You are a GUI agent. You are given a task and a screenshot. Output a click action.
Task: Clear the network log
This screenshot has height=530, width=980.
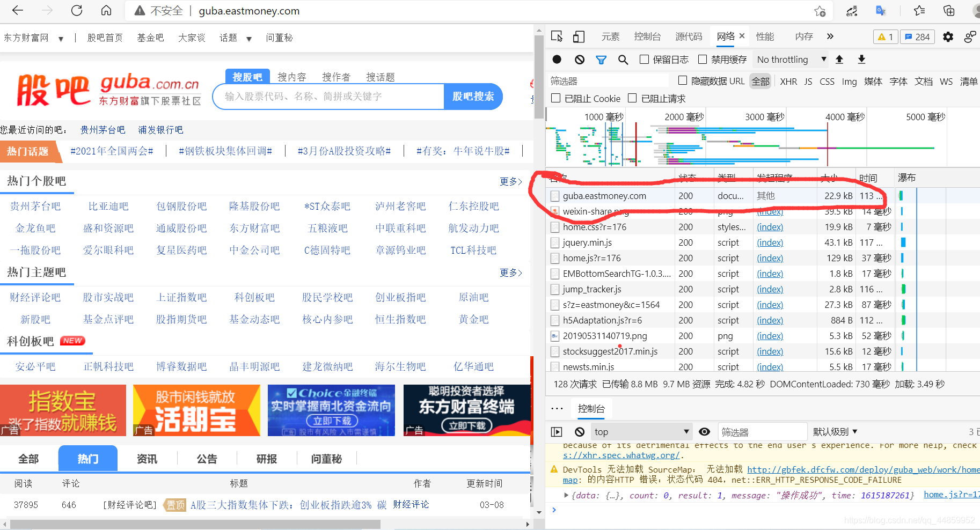[580, 60]
